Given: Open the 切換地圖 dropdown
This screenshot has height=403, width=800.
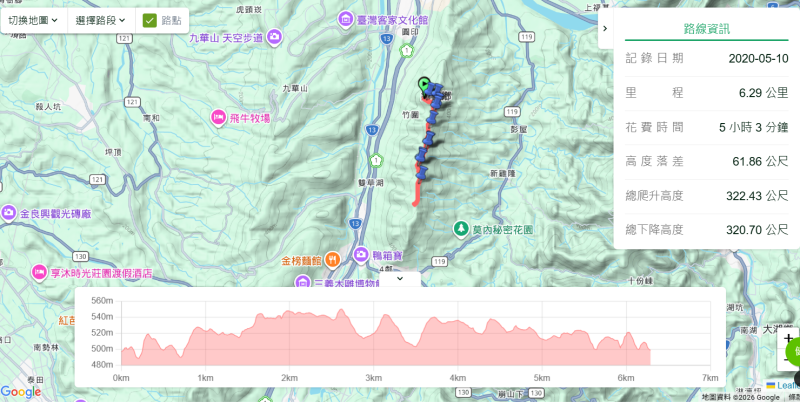Looking at the screenshot, I should (x=33, y=20).
